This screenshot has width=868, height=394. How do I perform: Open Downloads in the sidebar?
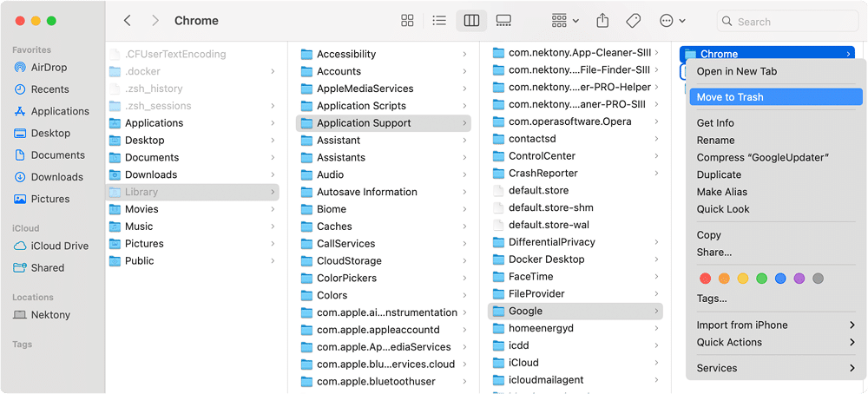49,177
